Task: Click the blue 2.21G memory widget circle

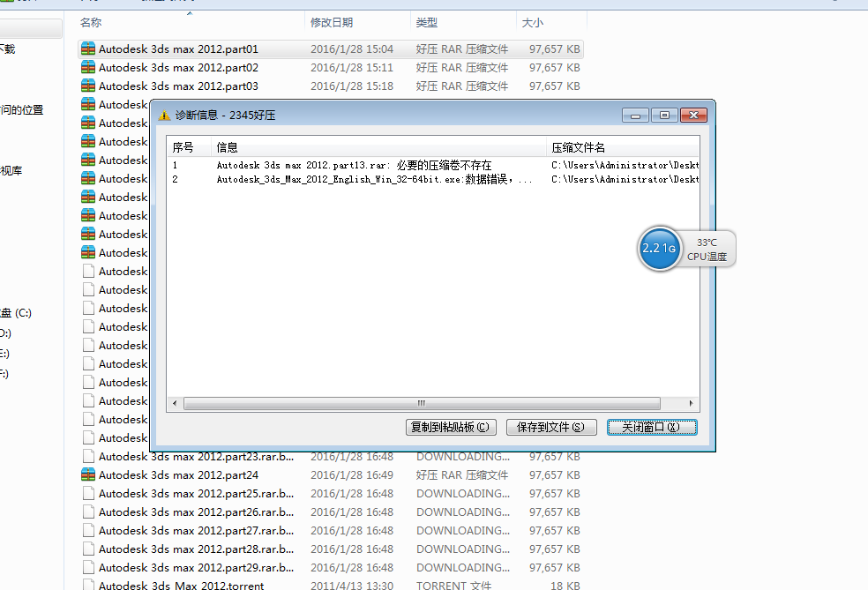Action: click(x=659, y=249)
